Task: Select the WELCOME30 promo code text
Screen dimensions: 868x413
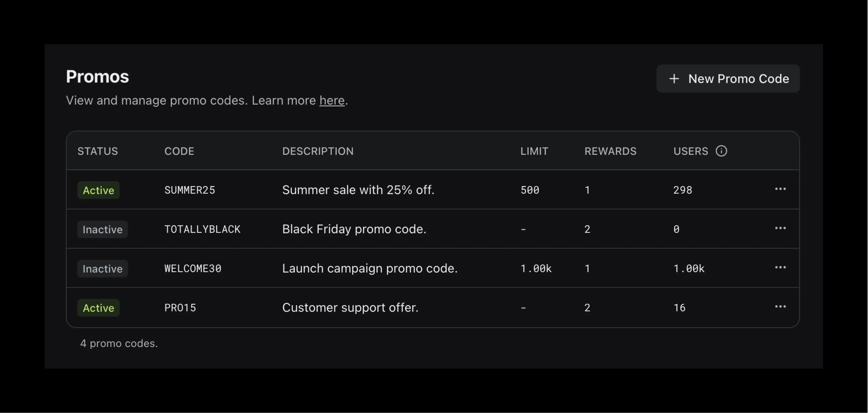Action: [x=193, y=269]
